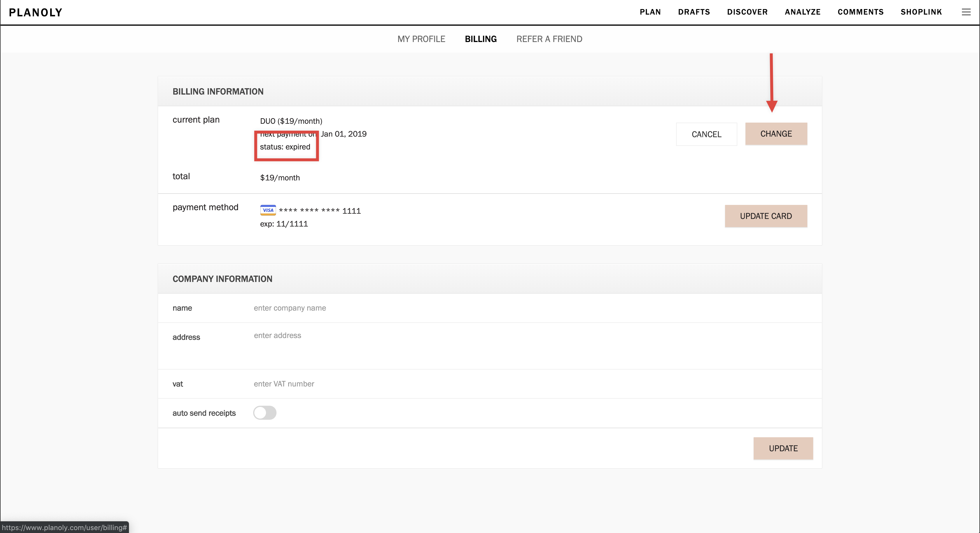This screenshot has height=533, width=980.
Task: Open the ANALYZE page
Action: pyautogui.click(x=803, y=12)
